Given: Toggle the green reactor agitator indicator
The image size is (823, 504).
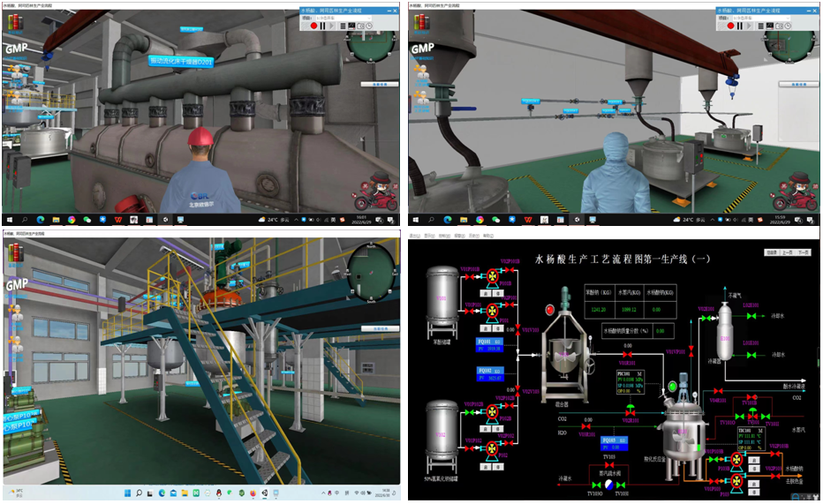Looking at the screenshot, I should coord(670,386).
